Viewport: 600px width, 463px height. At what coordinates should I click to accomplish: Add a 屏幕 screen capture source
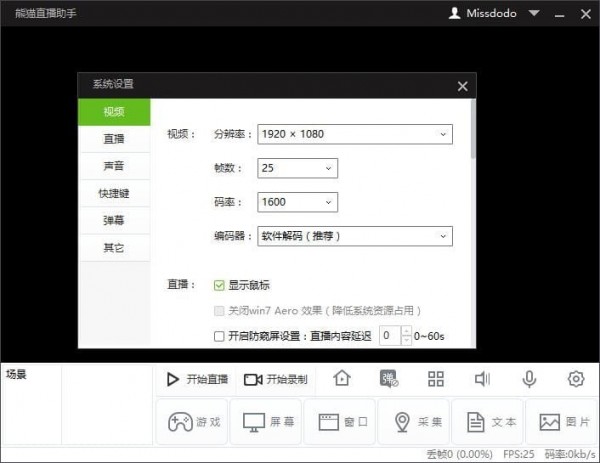pos(266,422)
